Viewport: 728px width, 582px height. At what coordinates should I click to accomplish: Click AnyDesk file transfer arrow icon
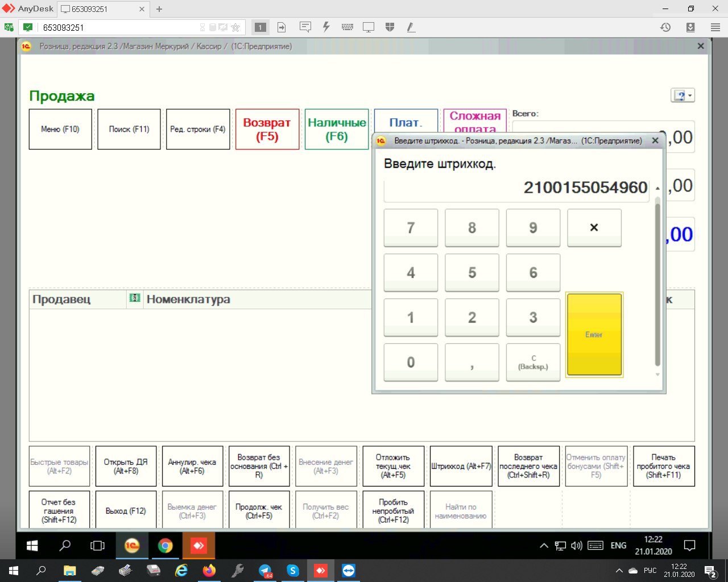(x=282, y=27)
